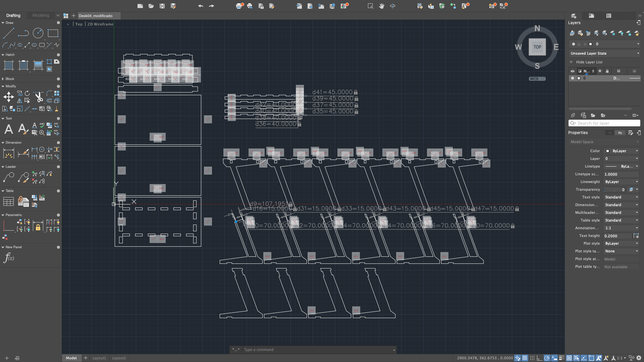Switch to the Modeling workspace tab
644x362 pixels.
(x=41, y=15)
